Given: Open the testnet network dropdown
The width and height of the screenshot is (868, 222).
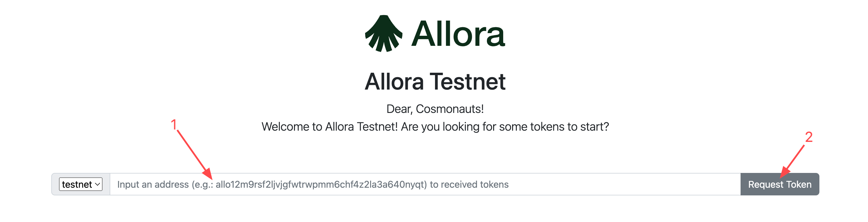Looking at the screenshot, I should [x=81, y=184].
